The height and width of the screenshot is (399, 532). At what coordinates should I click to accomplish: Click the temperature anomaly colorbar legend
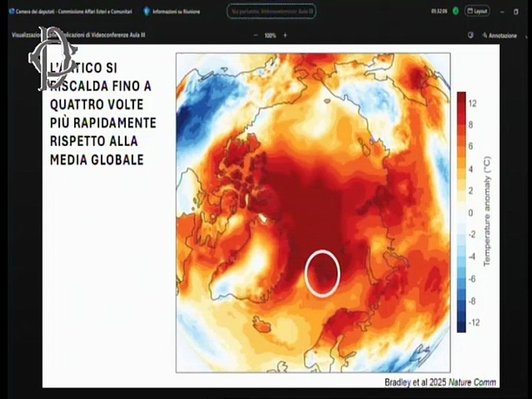coord(462,212)
